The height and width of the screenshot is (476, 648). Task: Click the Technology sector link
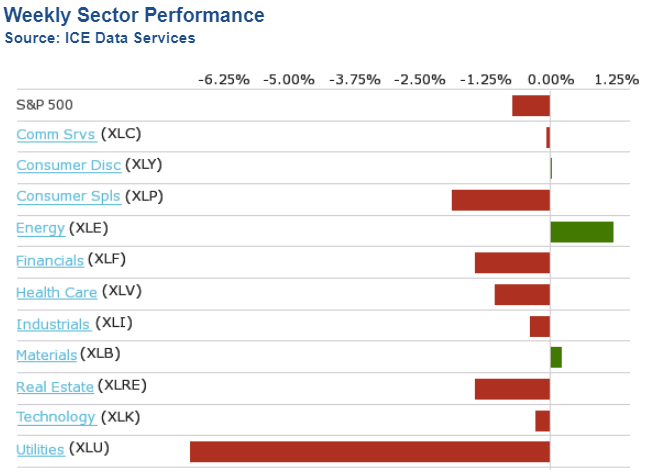point(56,417)
